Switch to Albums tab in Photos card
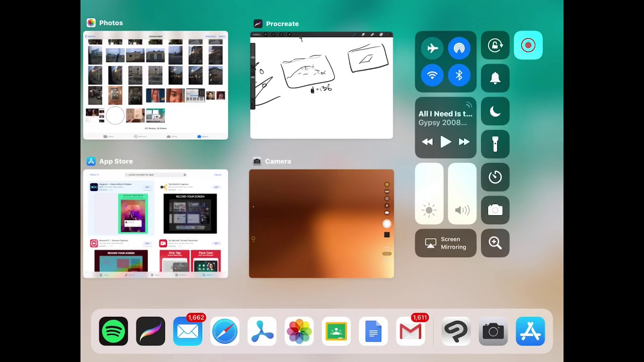Image resolution: width=644 pixels, height=362 pixels. coord(202,136)
